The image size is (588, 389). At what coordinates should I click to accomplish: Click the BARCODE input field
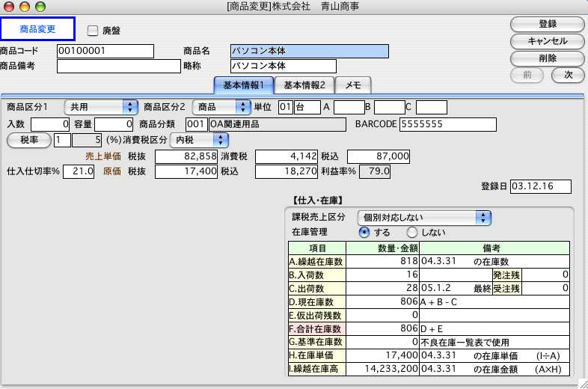447,123
